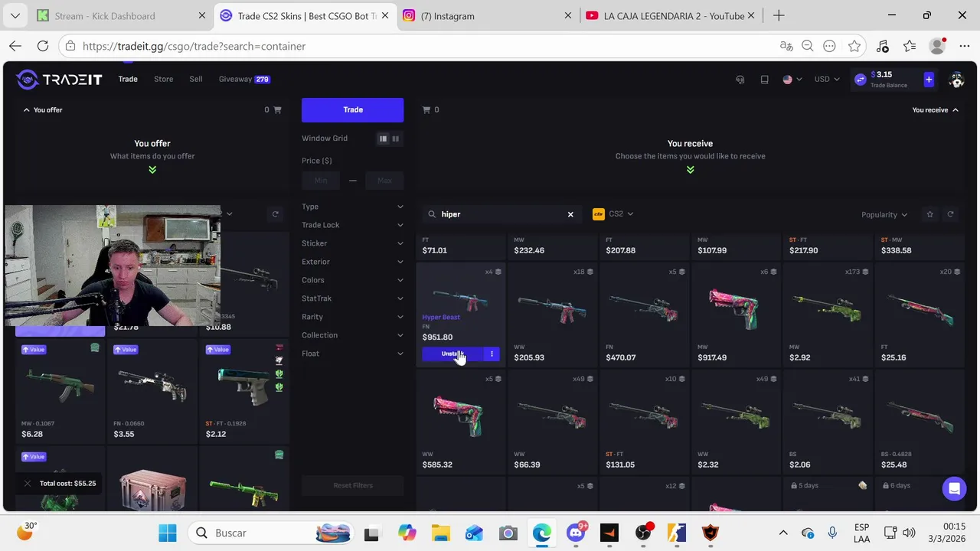Select the $470.07 FN AWP item
980x551 pixels.
coord(644,315)
